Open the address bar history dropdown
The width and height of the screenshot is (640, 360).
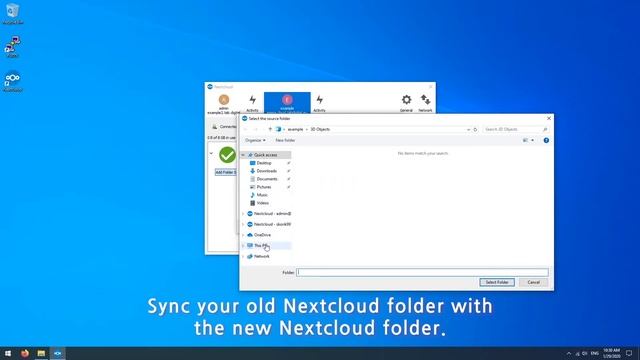(468, 129)
